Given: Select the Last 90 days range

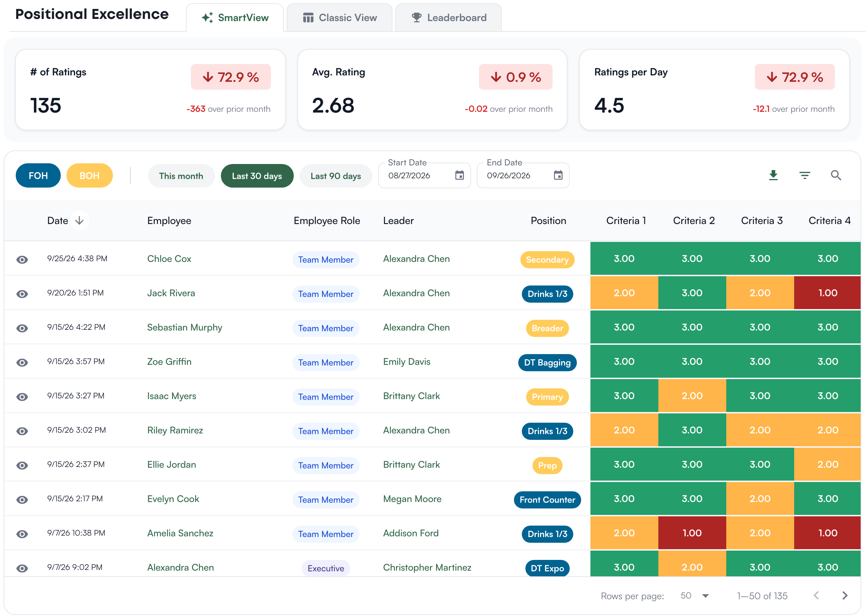Looking at the screenshot, I should point(336,176).
